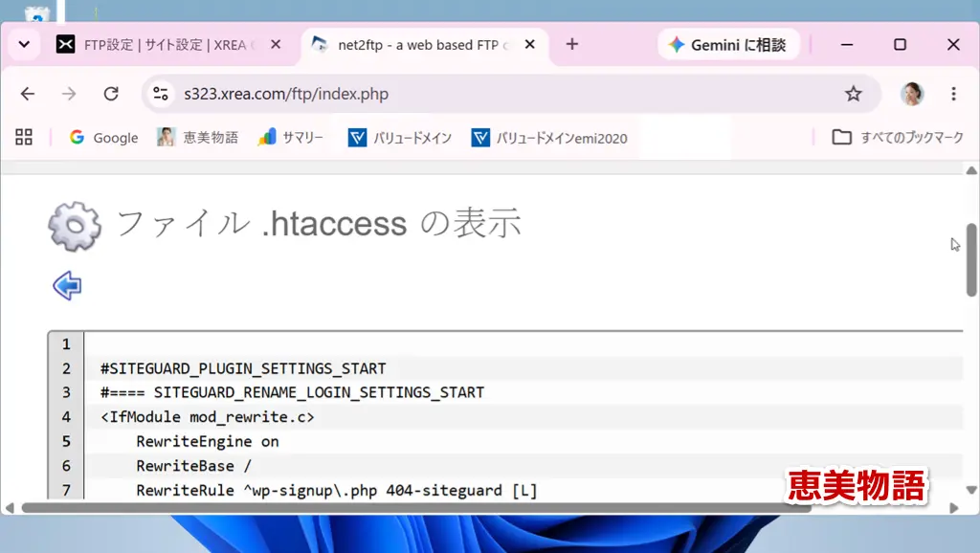Open a new browser tab
The image size is (980, 553).
(x=572, y=44)
